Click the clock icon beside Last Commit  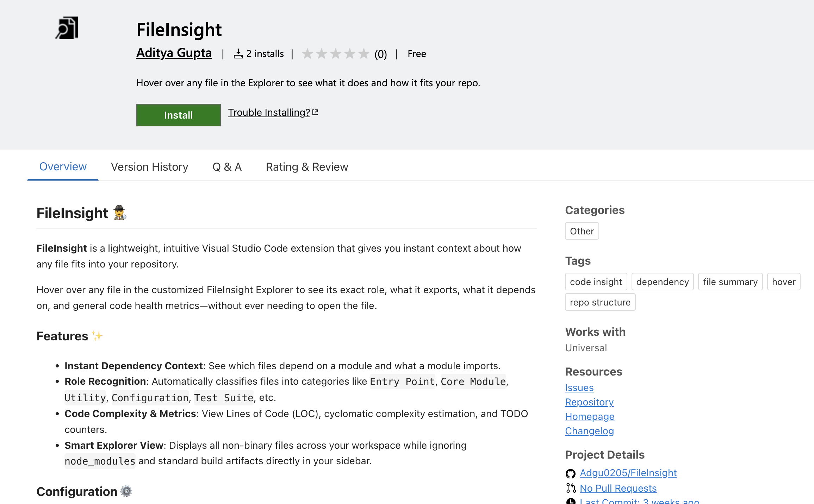point(571,501)
